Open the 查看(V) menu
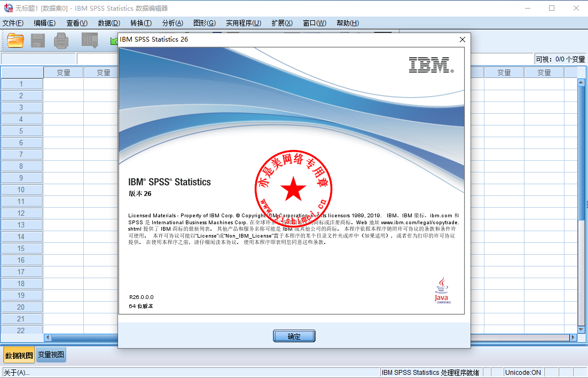The image size is (588, 378). pyautogui.click(x=77, y=23)
